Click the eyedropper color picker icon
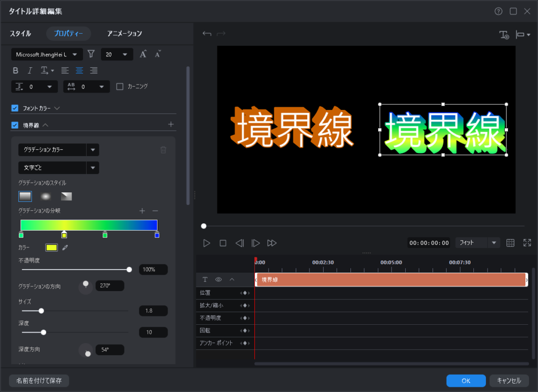538x392 pixels. [x=66, y=247]
